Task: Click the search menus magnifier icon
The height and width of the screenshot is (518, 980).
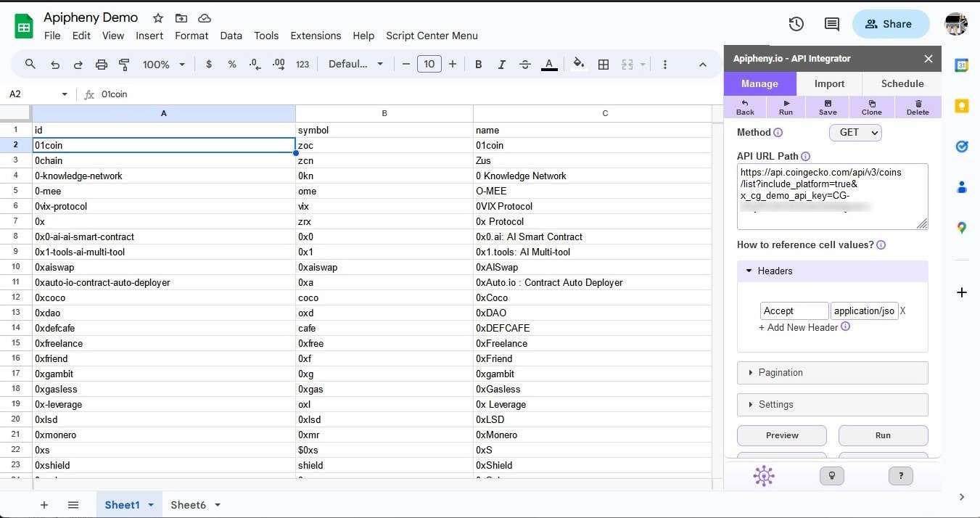Action: (30, 65)
